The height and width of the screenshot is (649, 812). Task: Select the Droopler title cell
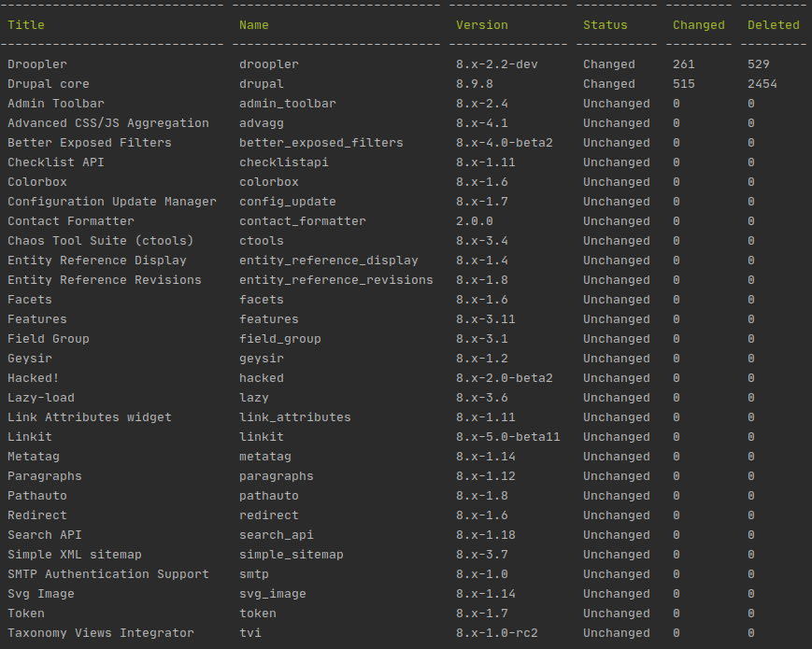click(x=37, y=64)
